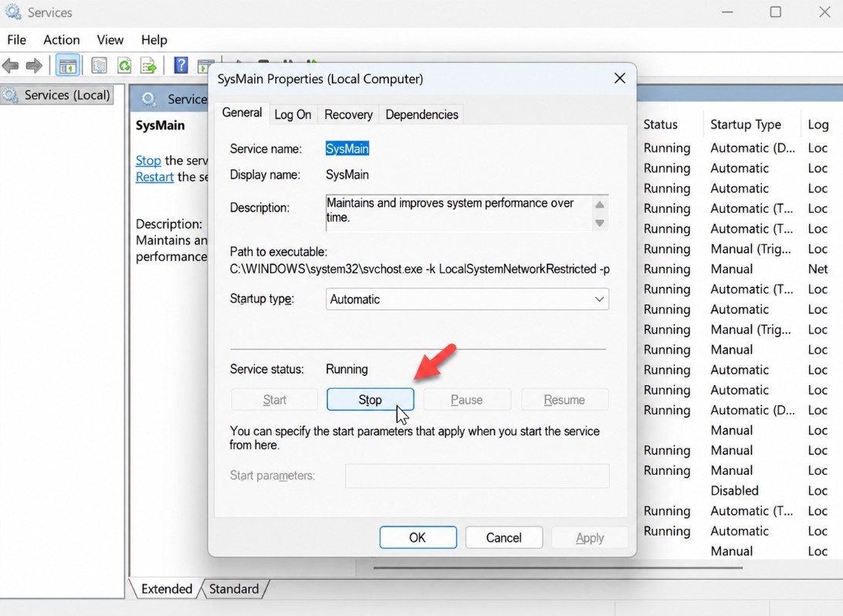
Task: Click the Back arrow toolbar icon
Action: 11,66
